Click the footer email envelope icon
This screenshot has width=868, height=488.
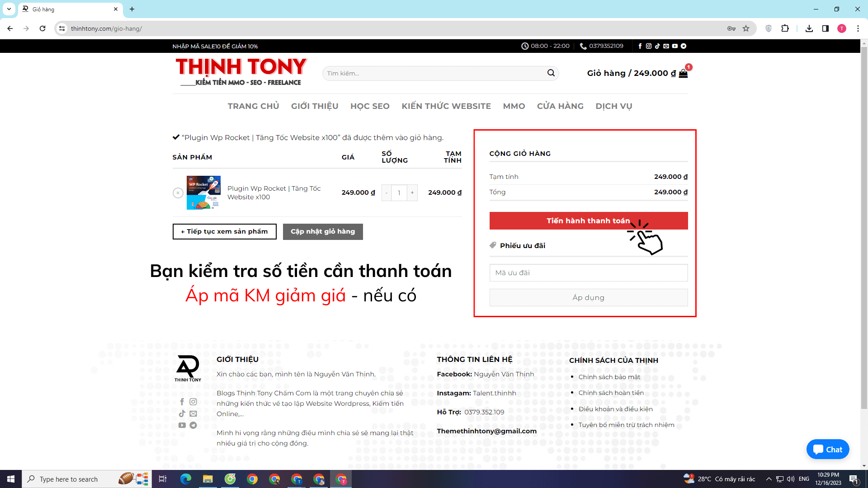(193, 413)
